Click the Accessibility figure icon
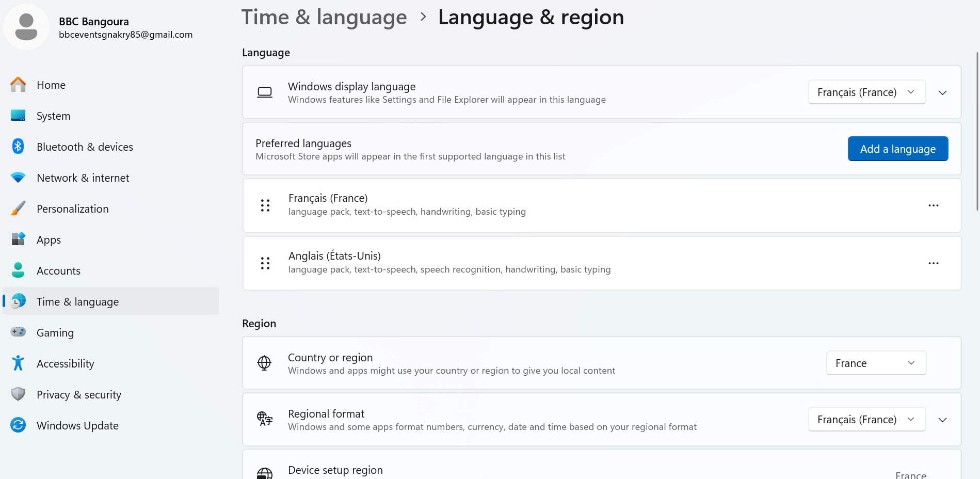This screenshot has height=479, width=980. [x=18, y=363]
